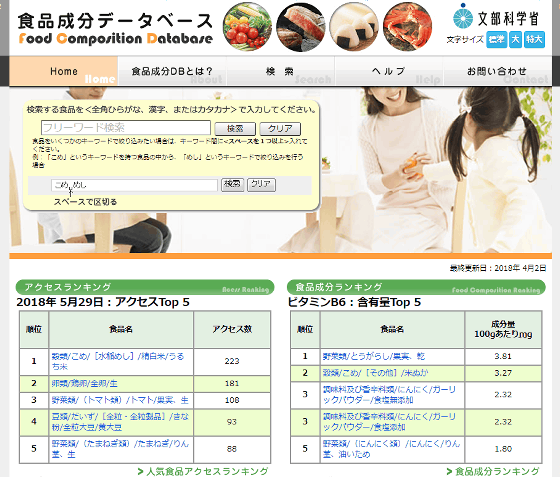Click the 文部科学省 logo
This screenshot has width=560, height=477.
[496, 17]
